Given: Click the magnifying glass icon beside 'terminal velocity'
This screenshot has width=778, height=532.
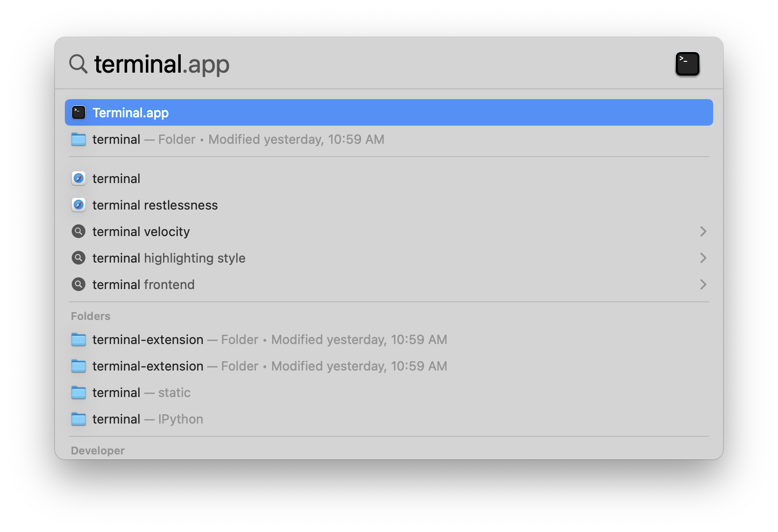Looking at the screenshot, I should click(79, 231).
